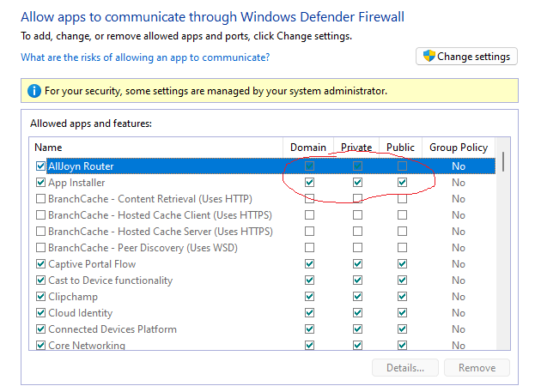Click the blue info icon in yellow banner
Screen dimensions: 535x392
tap(34, 91)
